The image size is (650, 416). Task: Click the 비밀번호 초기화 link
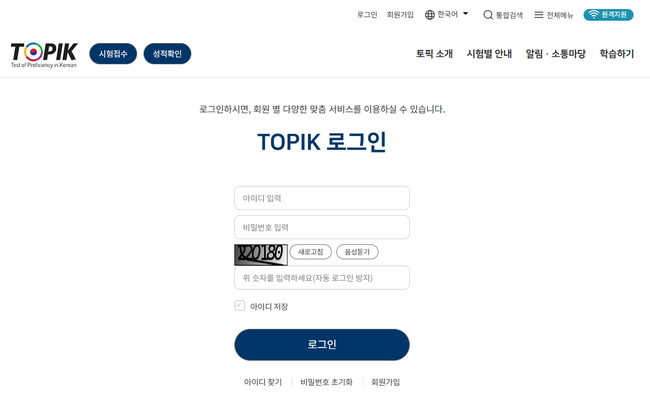[x=327, y=382]
